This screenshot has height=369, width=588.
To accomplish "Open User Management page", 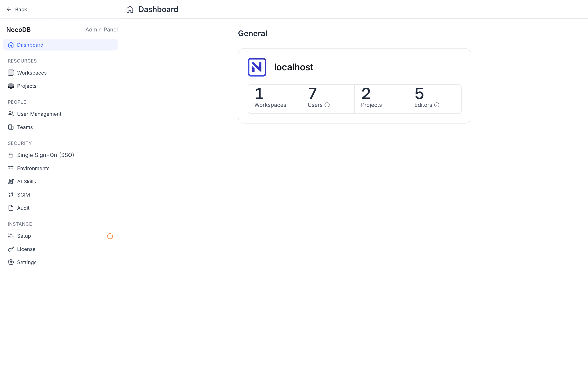I will tap(60, 114).
